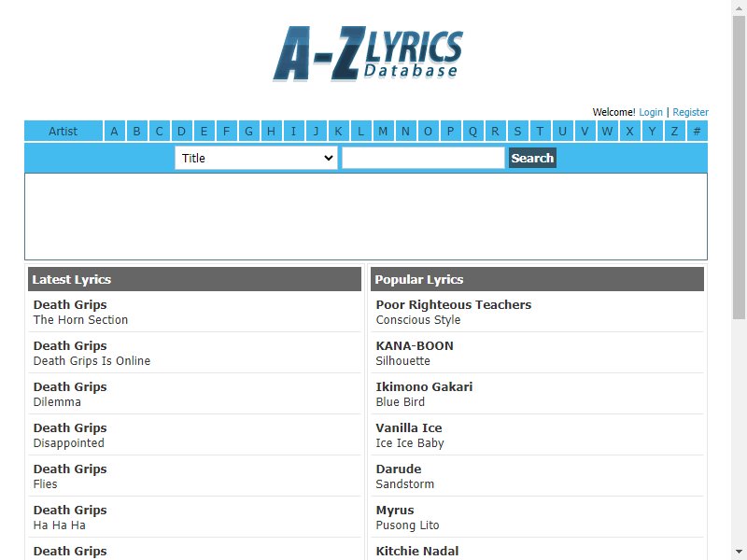Browse artists starting with P
Screen dimensions: 747x560
(x=450, y=132)
